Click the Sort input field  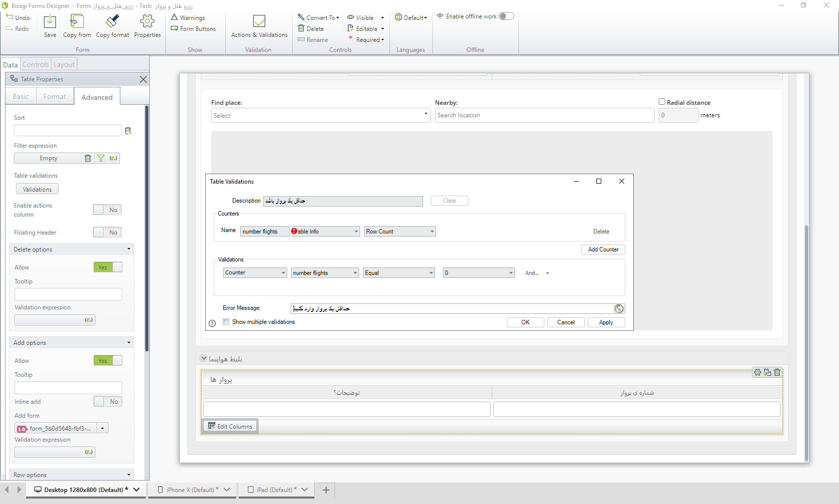pos(68,130)
